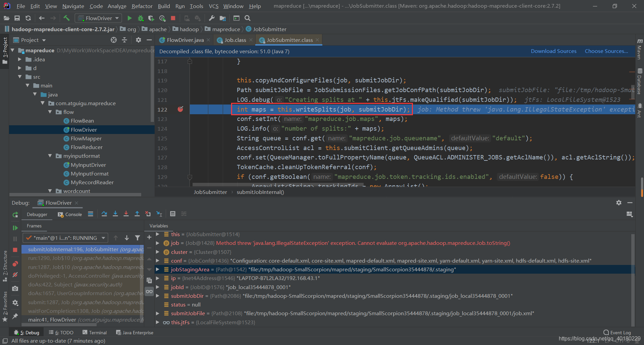
Task: Open the 6: TODO tool window button
Action: click(x=61, y=332)
